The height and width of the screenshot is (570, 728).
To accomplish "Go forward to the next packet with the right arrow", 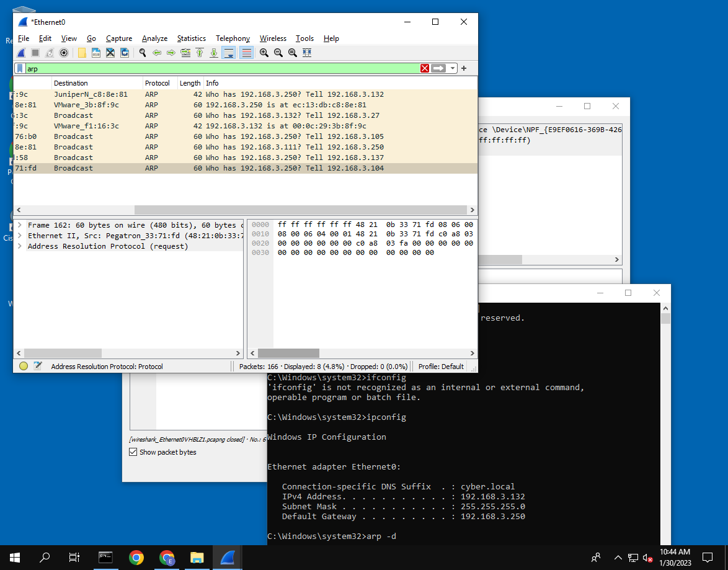I will pos(171,53).
